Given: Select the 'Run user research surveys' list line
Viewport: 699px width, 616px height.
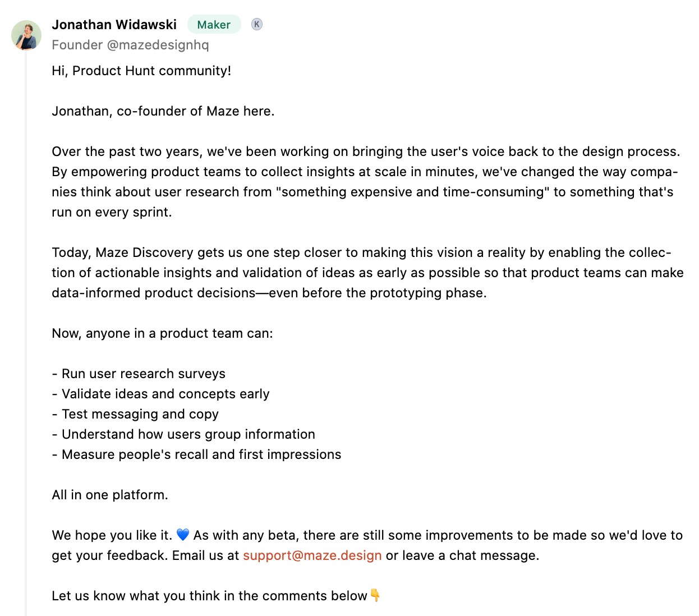Looking at the screenshot, I should (x=139, y=374).
